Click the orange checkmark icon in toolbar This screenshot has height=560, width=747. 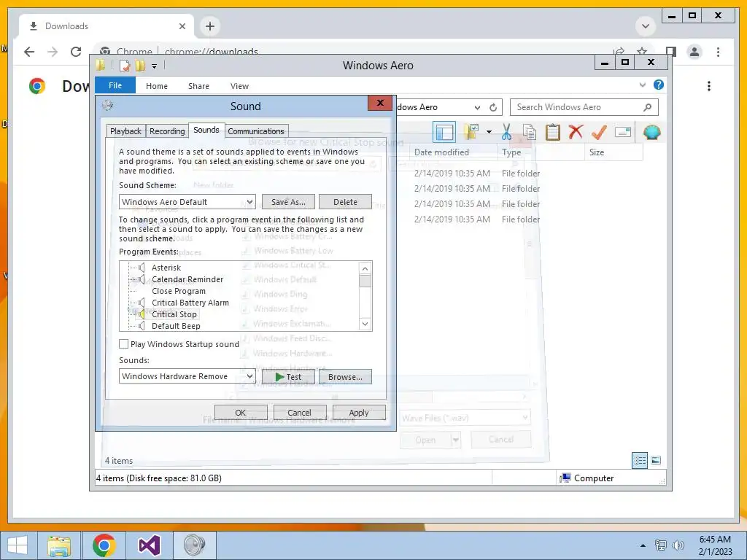pos(599,132)
